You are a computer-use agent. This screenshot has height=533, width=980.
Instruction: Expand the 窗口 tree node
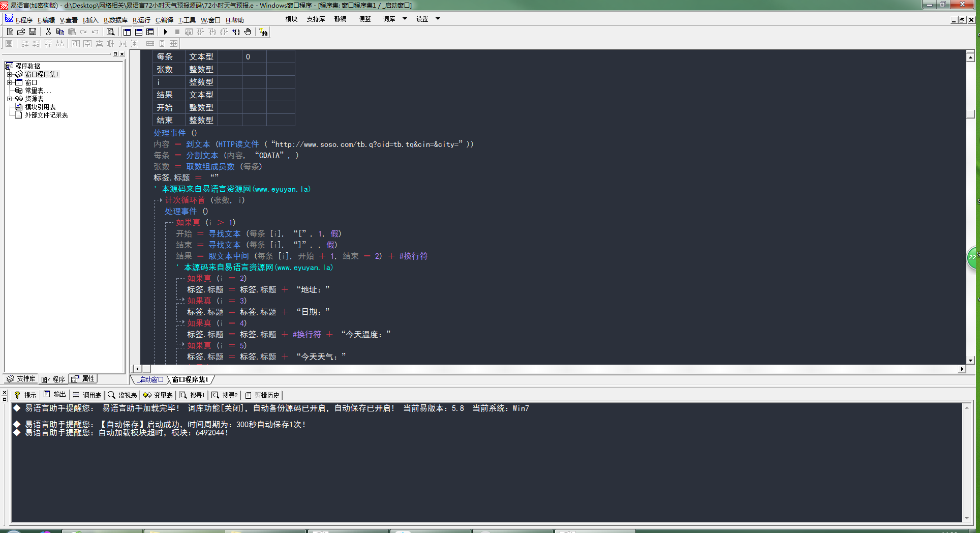point(9,82)
